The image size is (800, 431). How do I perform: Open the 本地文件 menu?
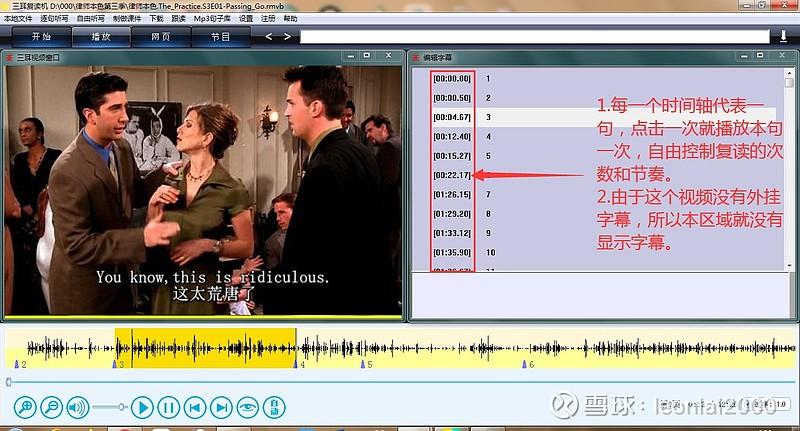click(18, 18)
